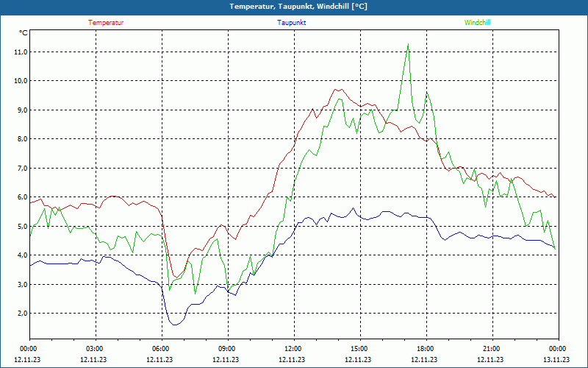
Task: Select the 12:00 time axis label
Action: pyautogui.click(x=293, y=349)
